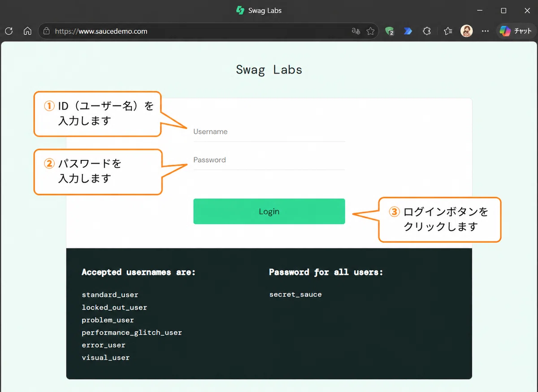Minimize the browser window
This screenshot has width=538, height=392.
click(480, 10)
